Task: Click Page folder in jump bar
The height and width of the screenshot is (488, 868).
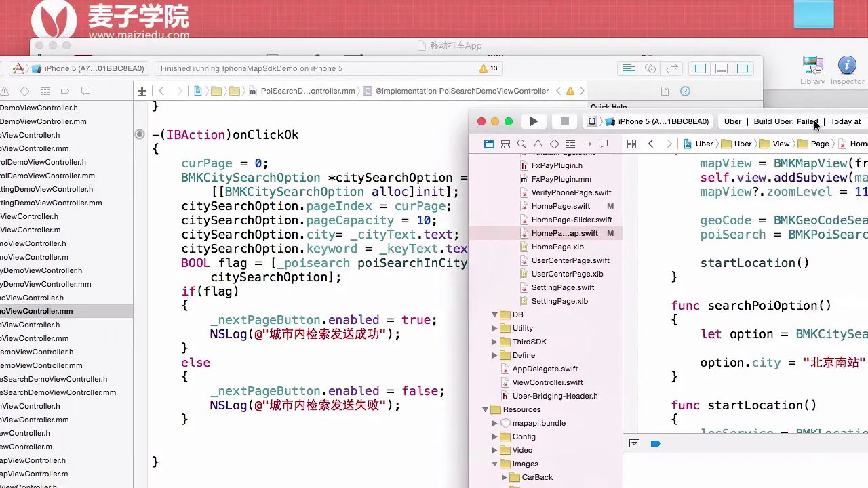Action: (814, 144)
